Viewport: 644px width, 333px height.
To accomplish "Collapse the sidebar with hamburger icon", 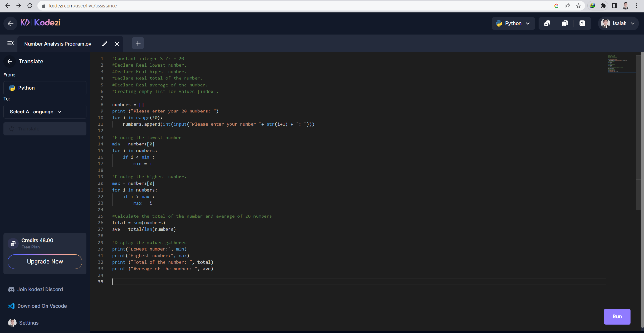I will [x=10, y=43].
